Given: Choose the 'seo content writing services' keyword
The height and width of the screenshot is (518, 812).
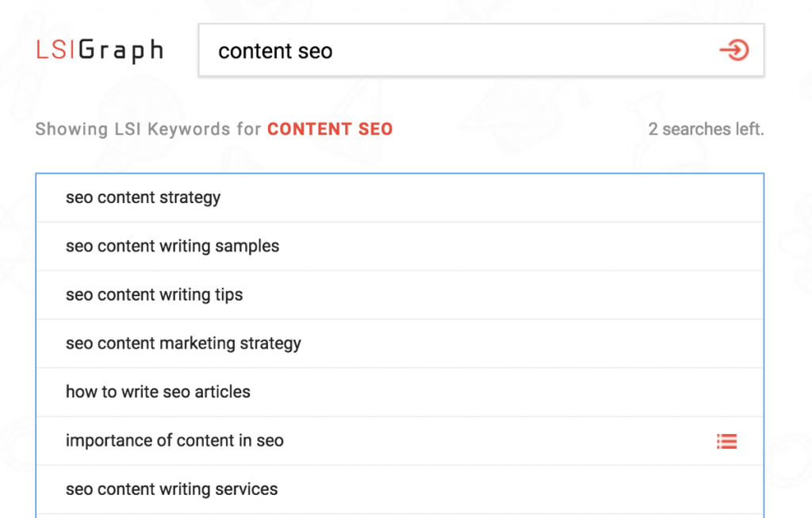Looking at the screenshot, I should [171, 489].
